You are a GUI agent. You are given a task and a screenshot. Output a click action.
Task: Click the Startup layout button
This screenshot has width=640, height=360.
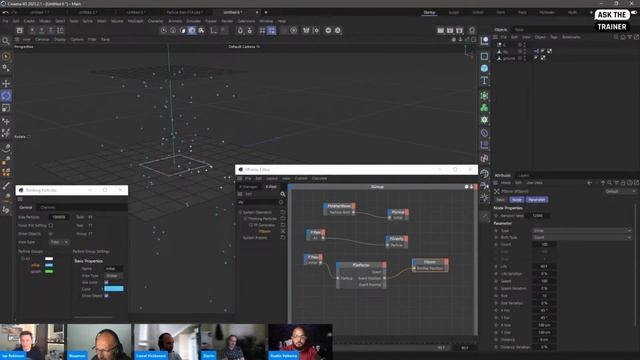[x=429, y=13]
